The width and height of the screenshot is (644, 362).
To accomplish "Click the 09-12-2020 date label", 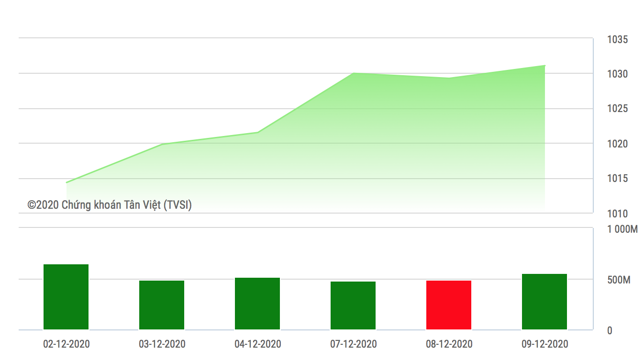I will pos(544,344).
